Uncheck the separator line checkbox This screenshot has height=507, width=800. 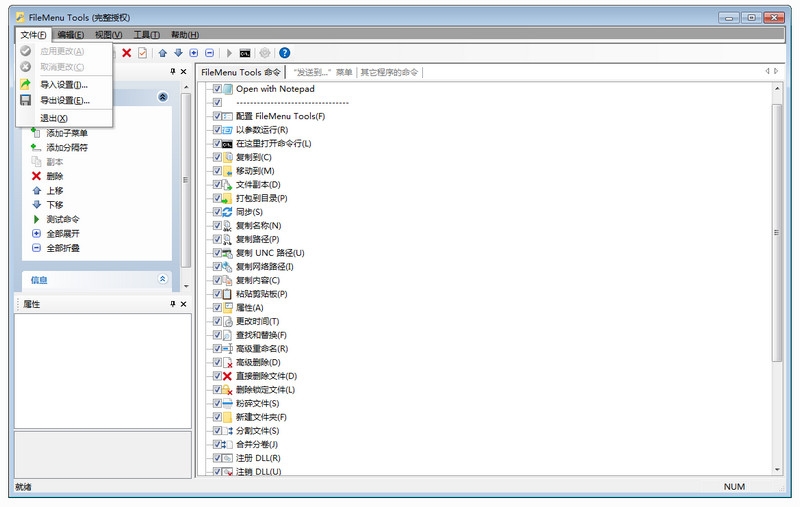pyautogui.click(x=217, y=103)
